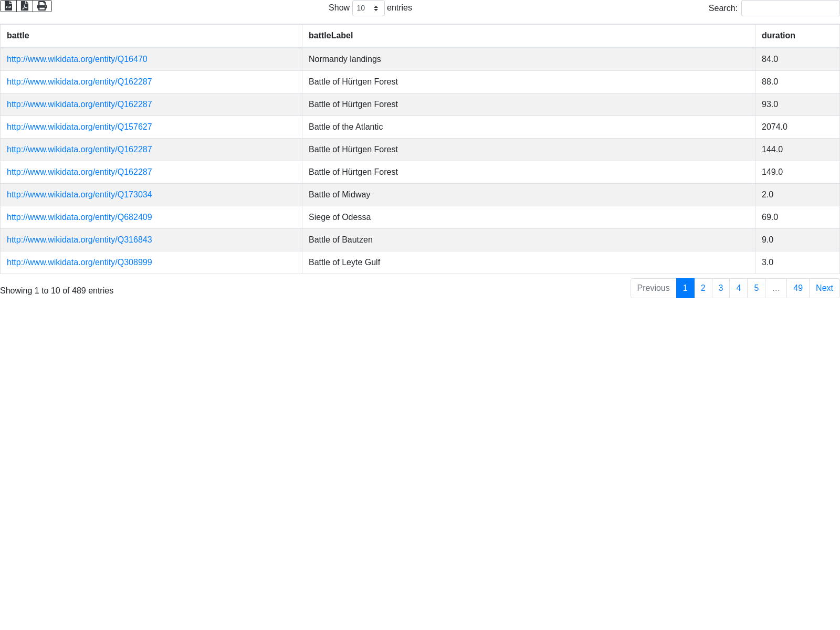Open the Q16470 Normandy landings link
840x630 pixels.
coord(77,59)
